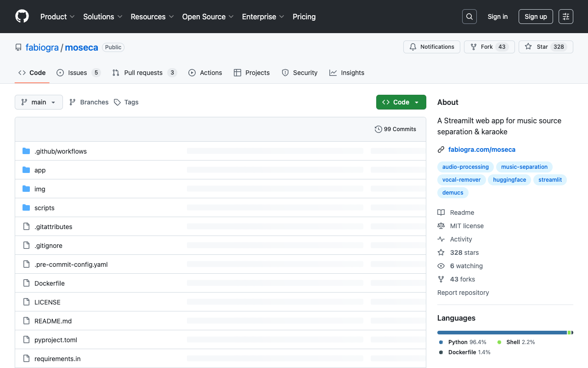Open the .gitattributes file
This screenshot has width=588, height=368.
(53, 227)
